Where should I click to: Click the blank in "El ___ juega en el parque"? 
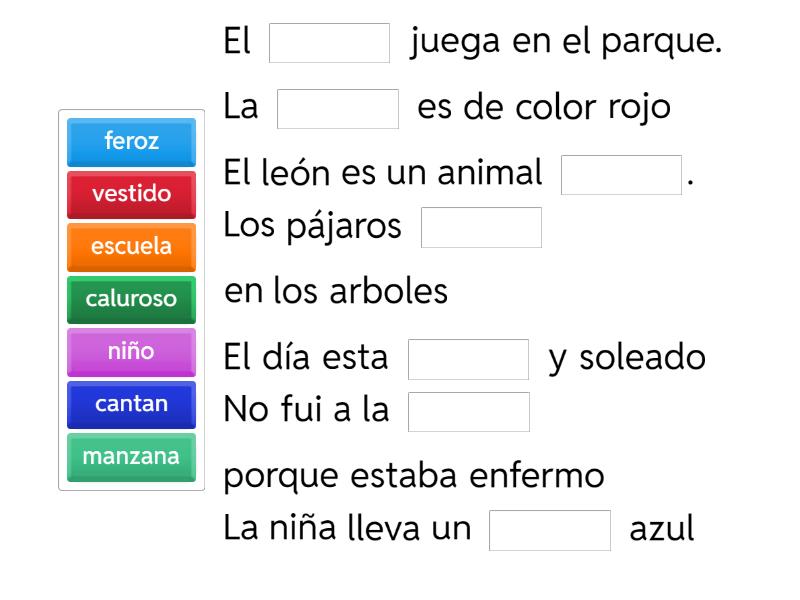pyautogui.click(x=331, y=41)
